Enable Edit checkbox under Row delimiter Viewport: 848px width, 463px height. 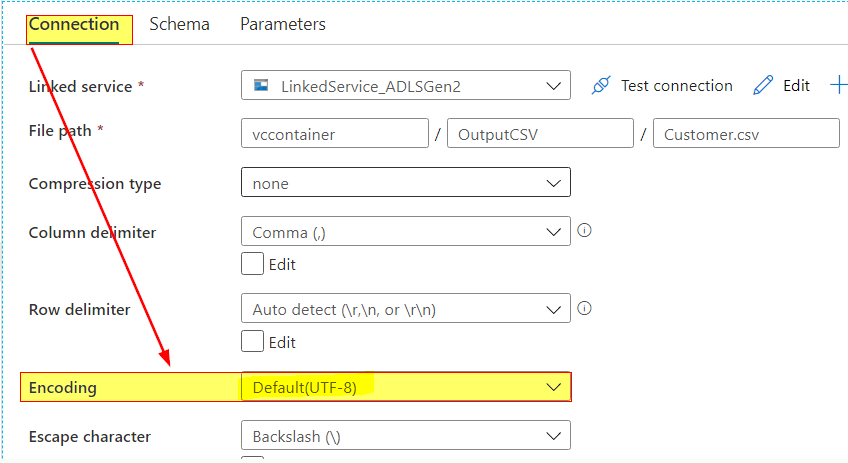253,342
